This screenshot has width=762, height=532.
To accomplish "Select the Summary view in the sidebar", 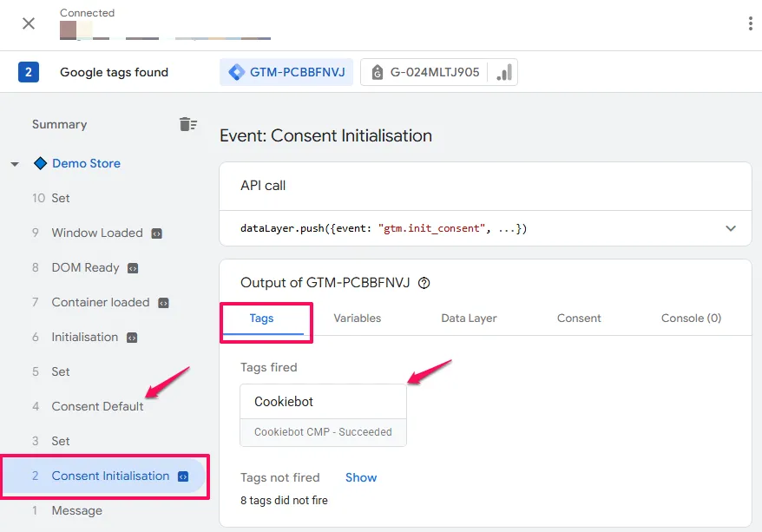I will pyautogui.click(x=59, y=124).
